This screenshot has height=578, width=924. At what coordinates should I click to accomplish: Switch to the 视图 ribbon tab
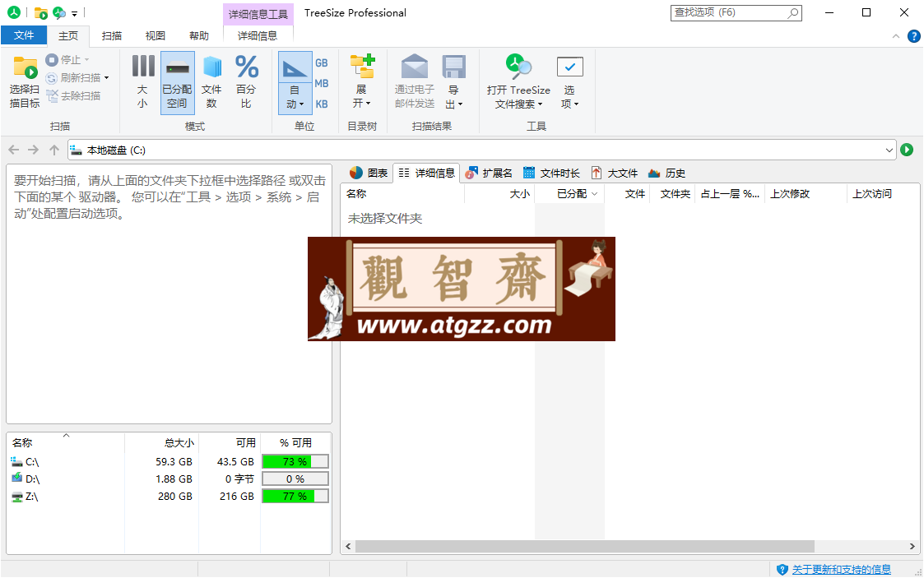click(155, 36)
